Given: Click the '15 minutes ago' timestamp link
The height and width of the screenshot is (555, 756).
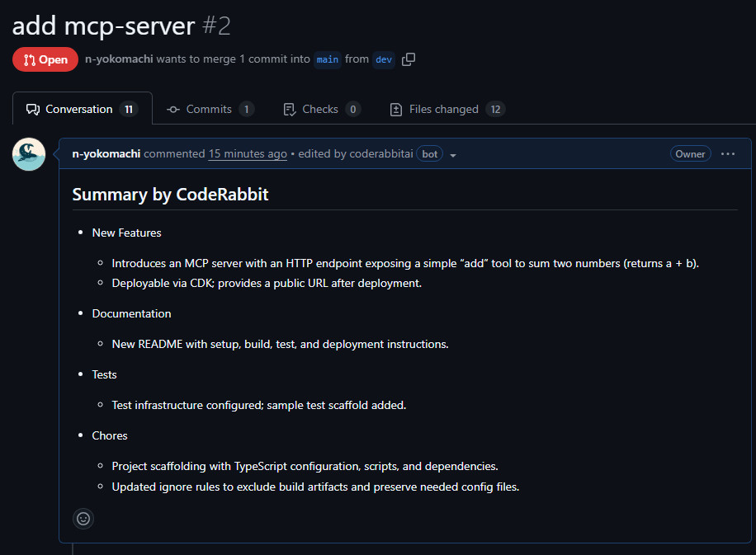Looking at the screenshot, I should point(248,153).
